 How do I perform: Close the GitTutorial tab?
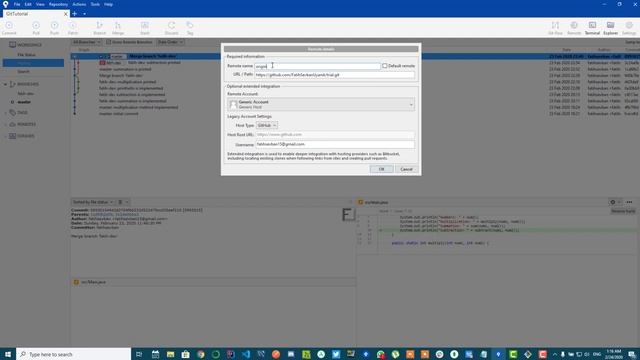(65, 14)
